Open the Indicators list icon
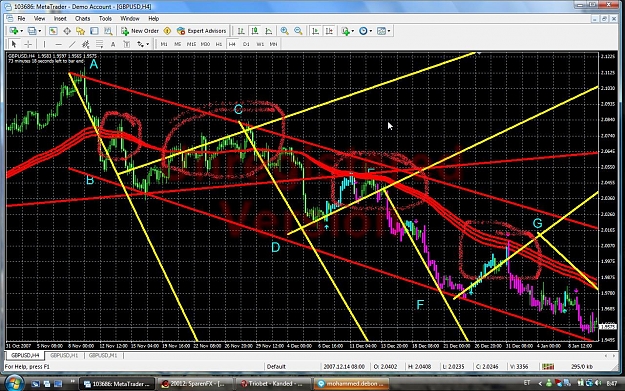 point(345,31)
